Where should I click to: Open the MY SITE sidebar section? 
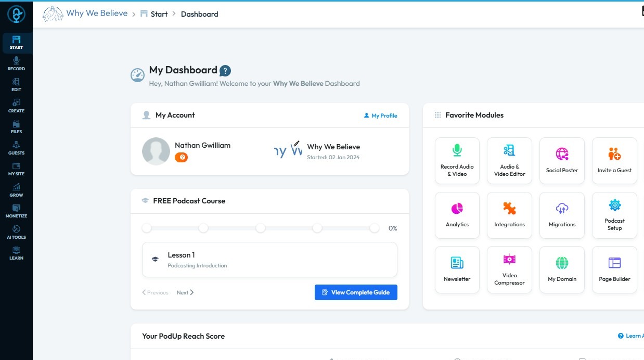(16, 169)
